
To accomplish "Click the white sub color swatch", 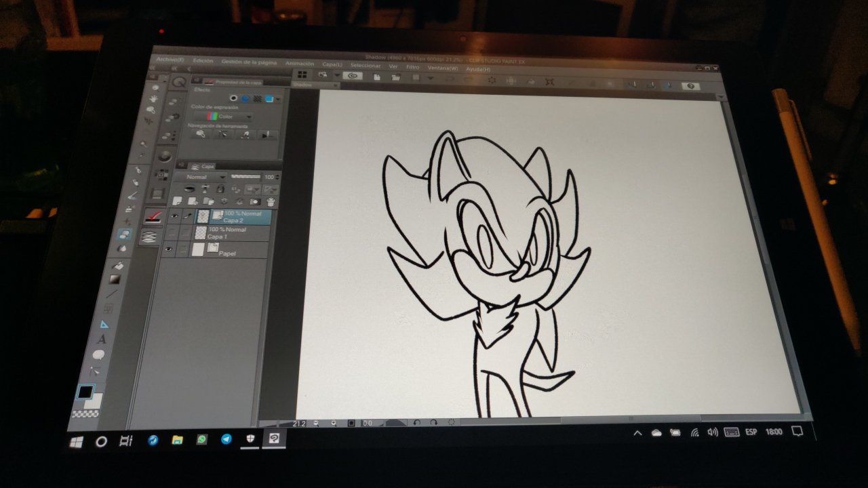I will click(93, 401).
